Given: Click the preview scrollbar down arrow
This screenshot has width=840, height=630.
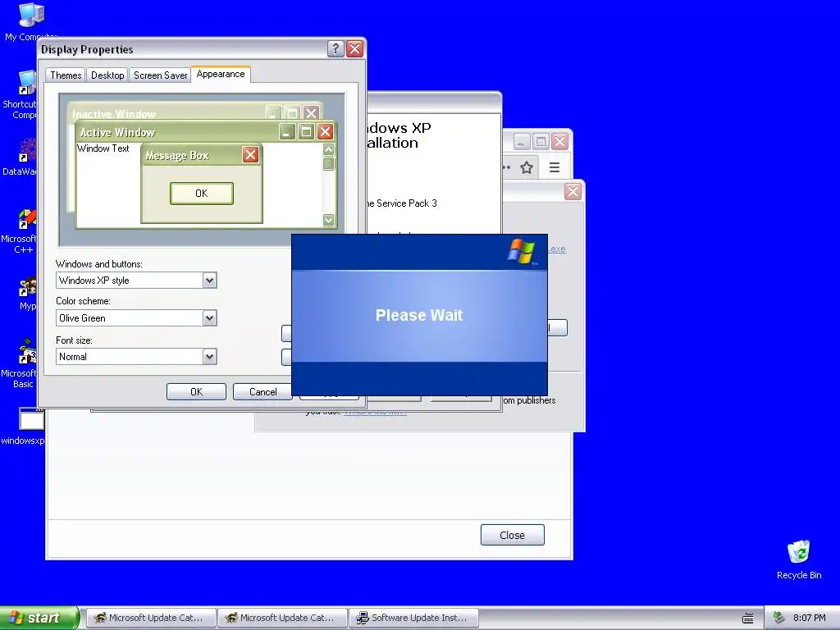Looking at the screenshot, I should coord(328,220).
